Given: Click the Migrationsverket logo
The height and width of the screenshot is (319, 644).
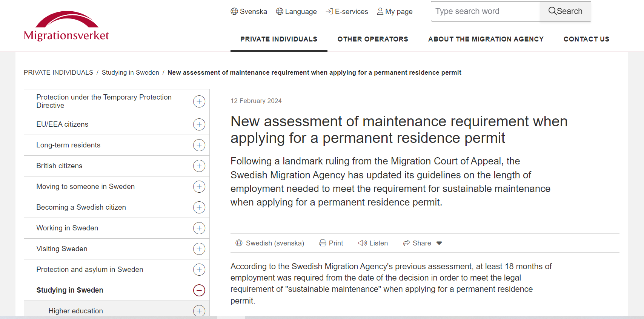Looking at the screenshot, I should tap(66, 26).
